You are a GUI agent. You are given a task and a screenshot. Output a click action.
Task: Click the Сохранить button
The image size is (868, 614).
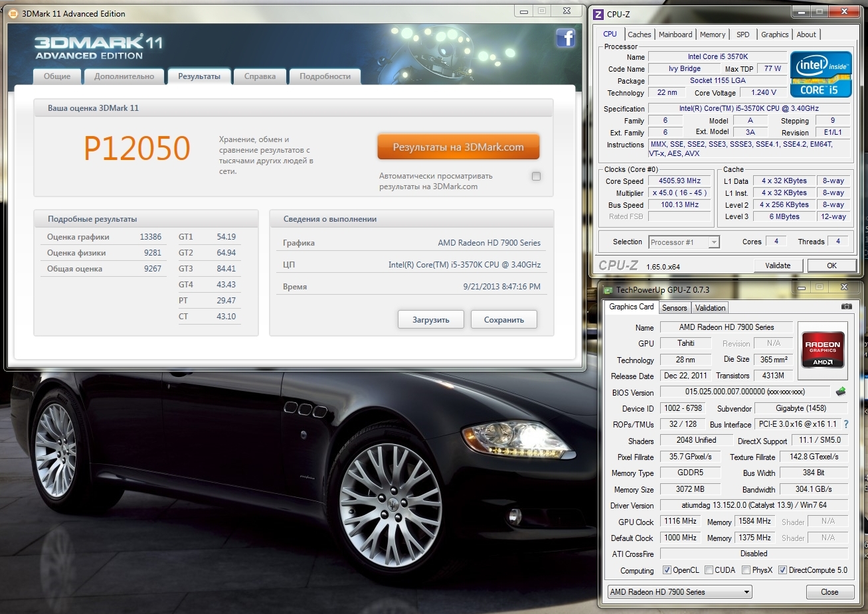pyautogui.click(x=504, y=320)
